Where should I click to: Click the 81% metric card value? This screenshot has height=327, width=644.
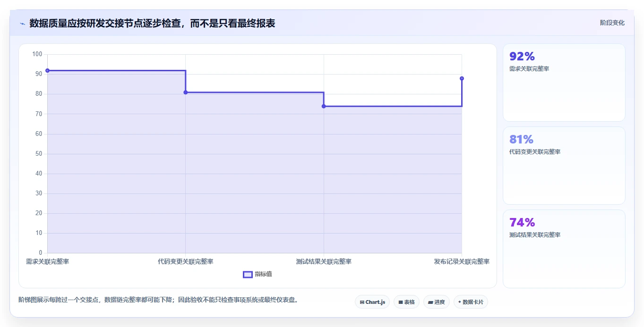tap(521, 140)
